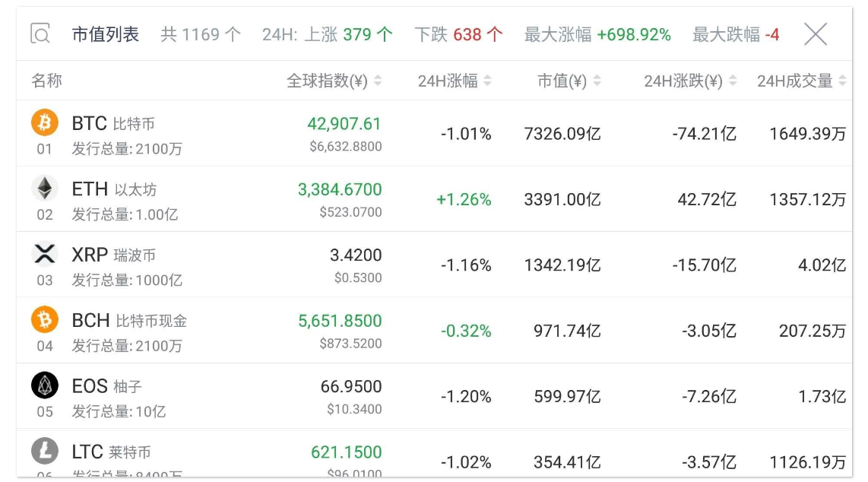The width and height of the screenshot is (868, 482).
Task: Open LTC 莱特币 name label
Action: point(111,452)
